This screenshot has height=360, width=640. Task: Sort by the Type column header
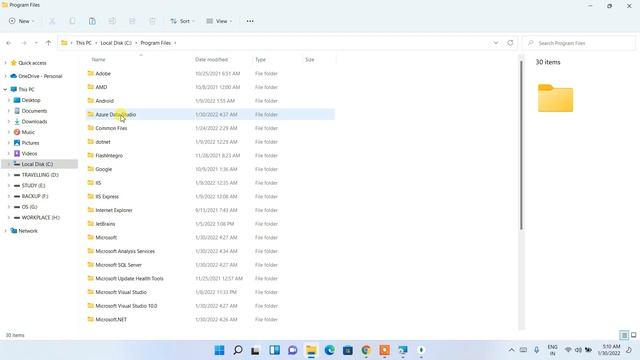(260, 60)
